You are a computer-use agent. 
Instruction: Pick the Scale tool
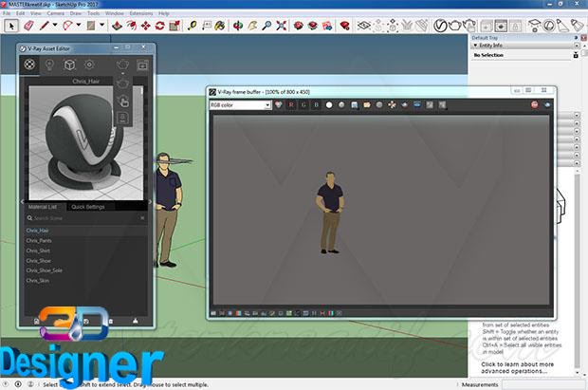point(175,26)
